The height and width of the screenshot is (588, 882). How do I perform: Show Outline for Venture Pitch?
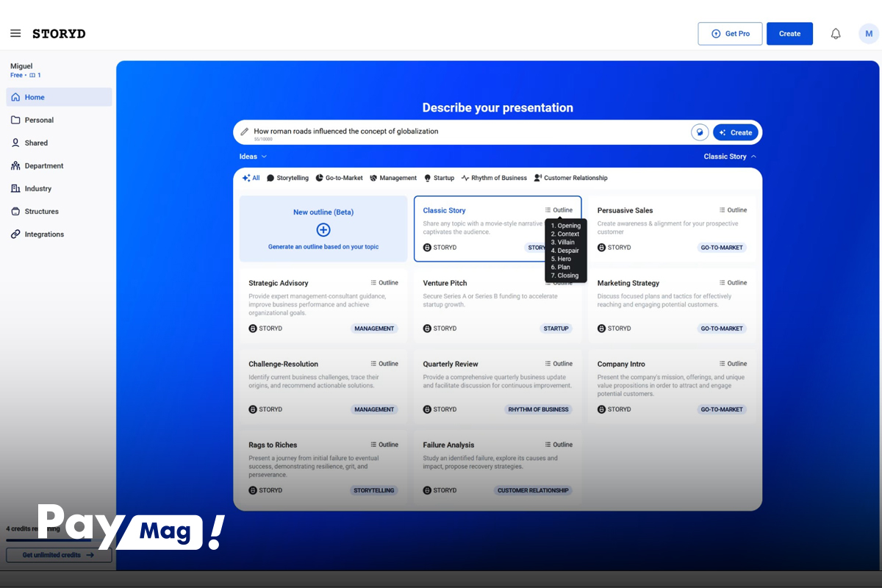[x=559, y=283]
